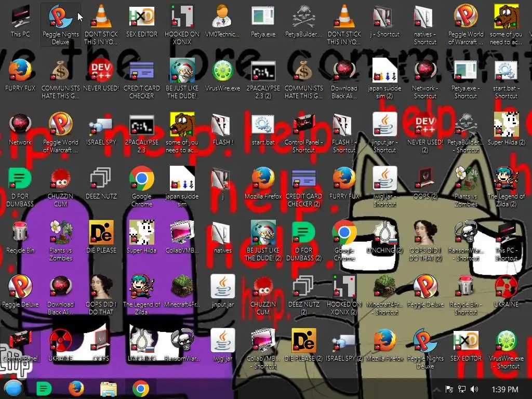Show hidden system tray icons

436,390
